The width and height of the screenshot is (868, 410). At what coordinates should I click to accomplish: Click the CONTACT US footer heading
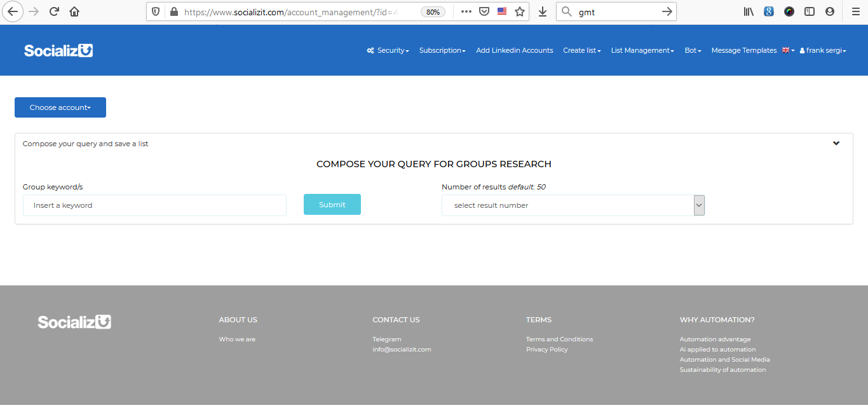396,320
